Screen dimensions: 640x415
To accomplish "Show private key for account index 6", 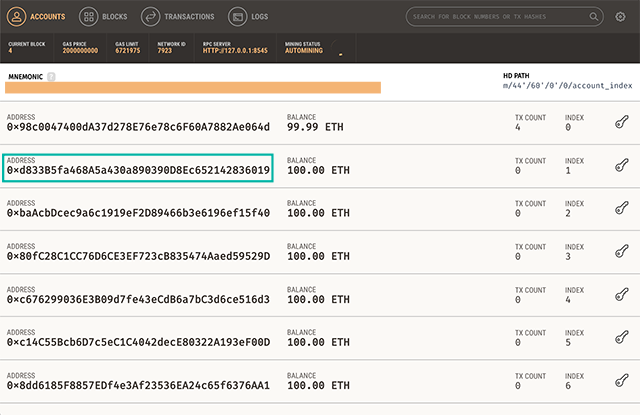I will [621, 384].
